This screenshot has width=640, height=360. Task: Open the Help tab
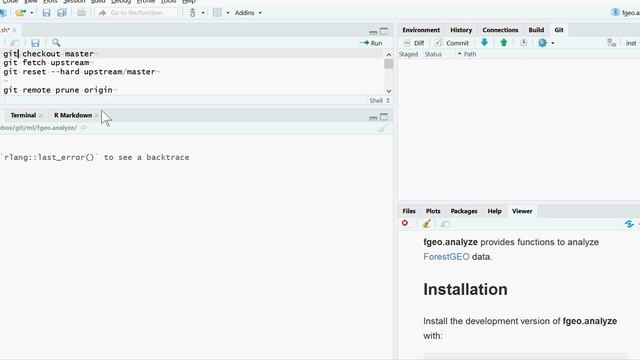(494, 211)
